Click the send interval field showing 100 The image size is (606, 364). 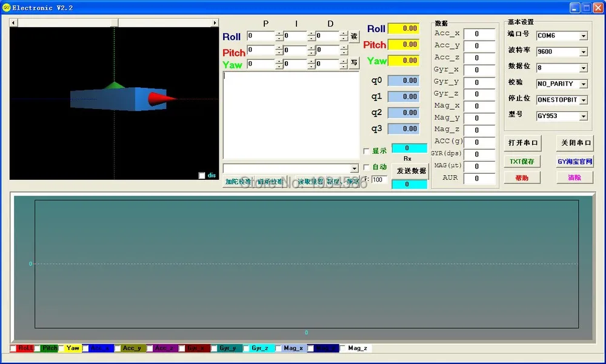(379, 180)
